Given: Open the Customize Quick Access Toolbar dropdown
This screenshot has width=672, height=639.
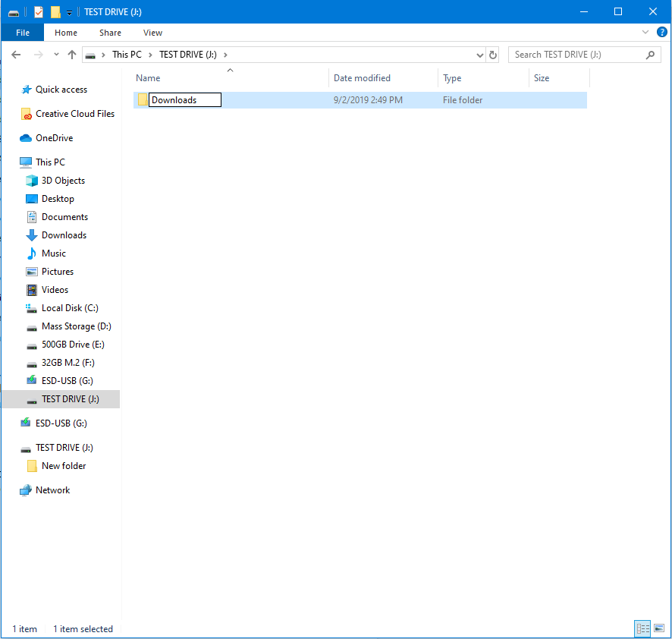Looking at the screenshot, I should click(69, 13).
